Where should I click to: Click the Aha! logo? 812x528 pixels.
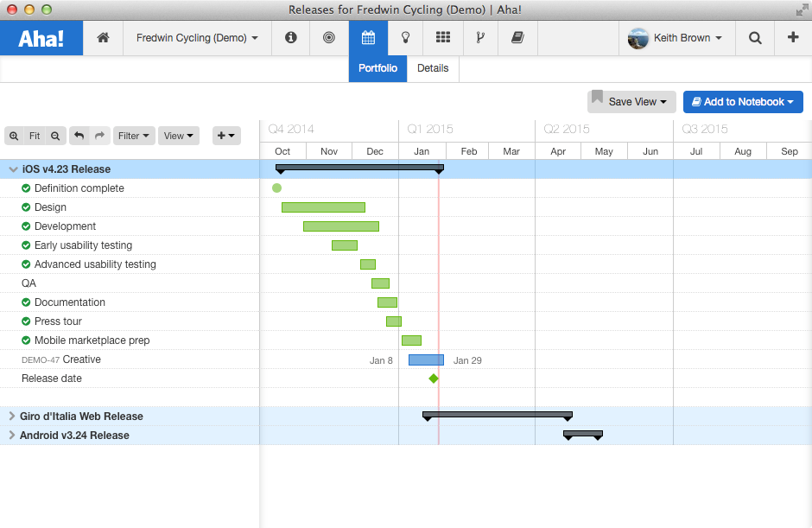tap(41, 38)
